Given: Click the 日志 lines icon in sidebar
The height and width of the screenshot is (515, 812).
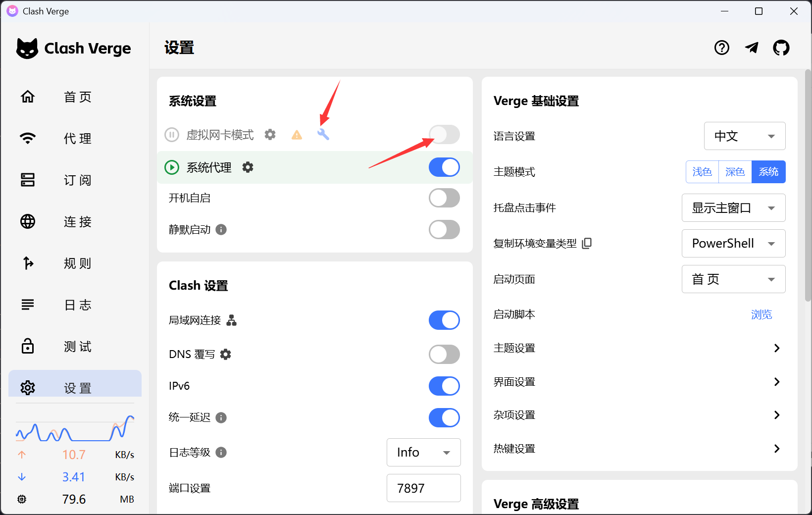Looking at the screenshot, I should [28, 304].
